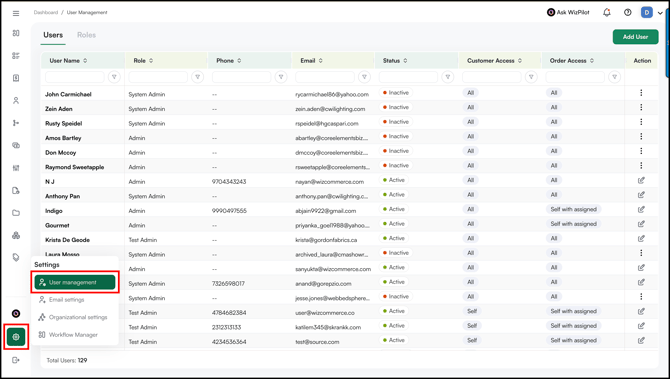Click the Inactive status for Zein Aden
Screen dimensions: 670x379
396,107
